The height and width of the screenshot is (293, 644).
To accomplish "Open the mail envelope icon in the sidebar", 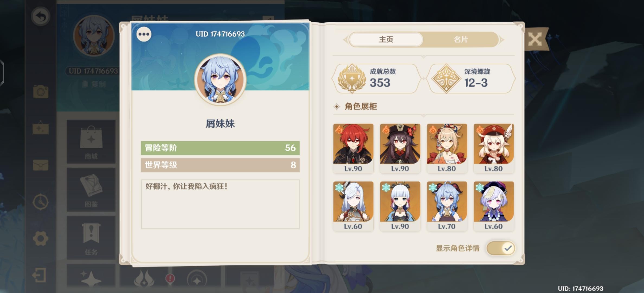I will point(41,165).
